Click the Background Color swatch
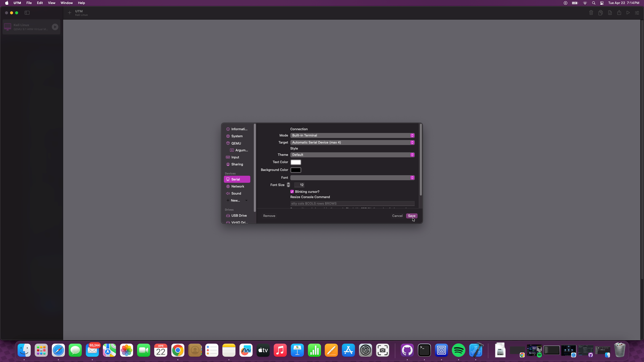644x362 pixels. point(296,170)
